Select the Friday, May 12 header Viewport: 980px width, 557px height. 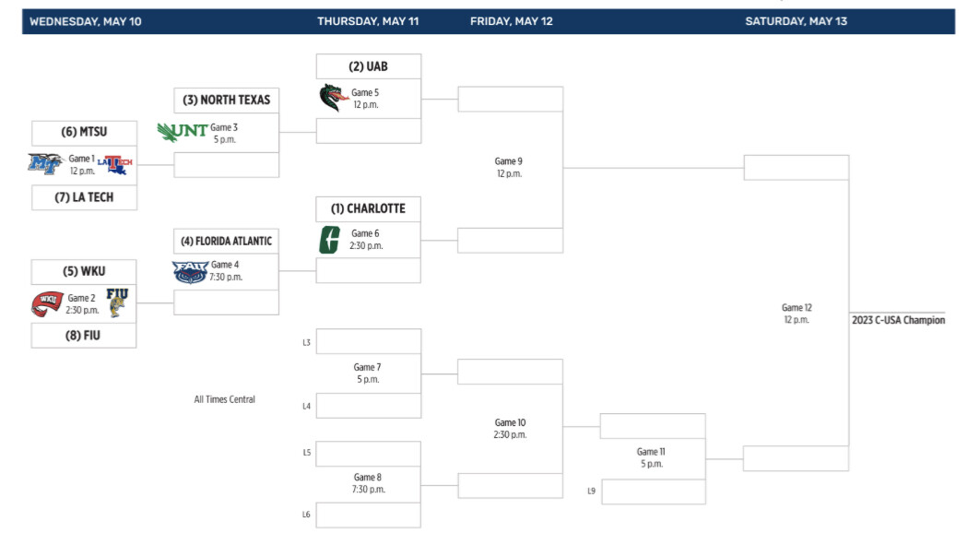click(x=511, y=21)
